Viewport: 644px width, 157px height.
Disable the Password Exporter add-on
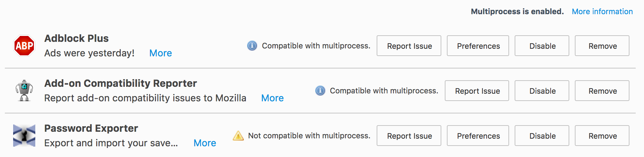[542, 136]
